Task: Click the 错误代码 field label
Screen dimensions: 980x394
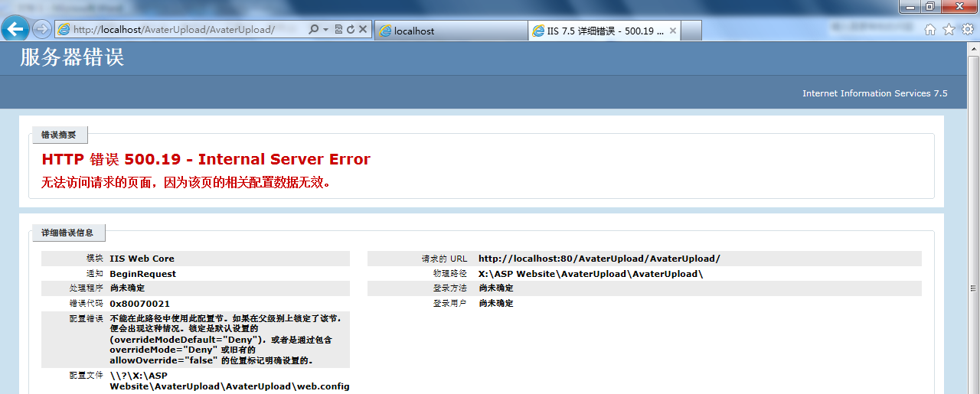Action: [86, 304]
